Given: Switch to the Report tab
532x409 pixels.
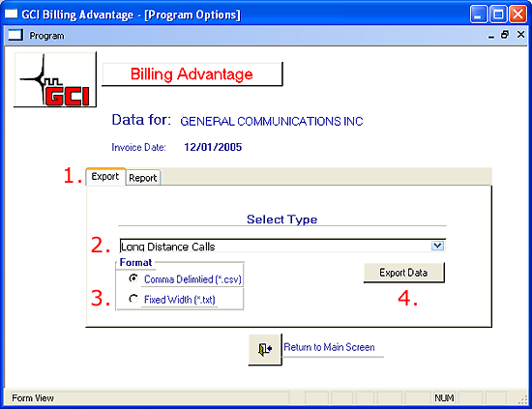Looking at the screenshot, I should coord(143,178).
